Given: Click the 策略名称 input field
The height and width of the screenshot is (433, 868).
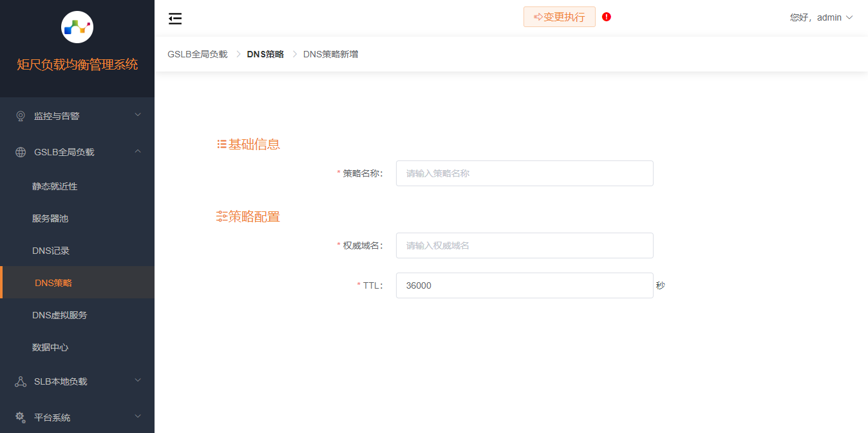Looking at the screenshot, I should pyautogui.click(x=524, y=173).
